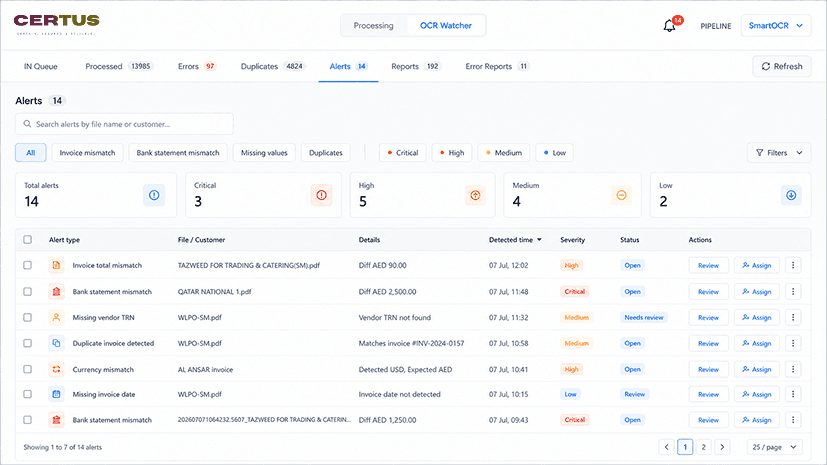Open the notifications bell with 14 badge
This screenshot has height=465, width=827.
pos(671,24)
